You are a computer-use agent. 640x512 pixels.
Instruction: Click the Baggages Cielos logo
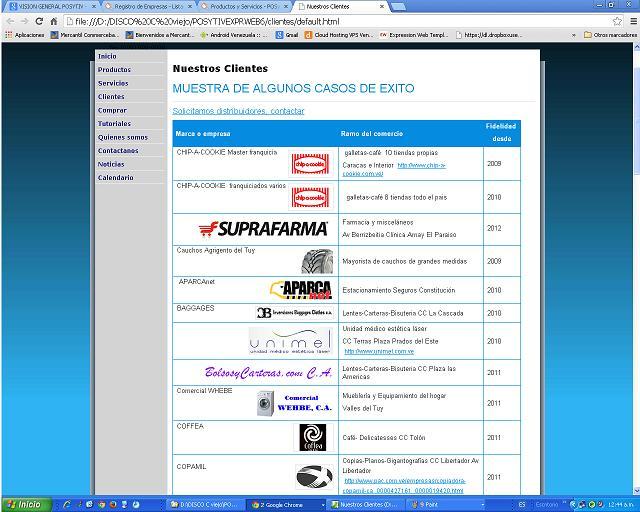pyautogui.click(x=294, y=313)
